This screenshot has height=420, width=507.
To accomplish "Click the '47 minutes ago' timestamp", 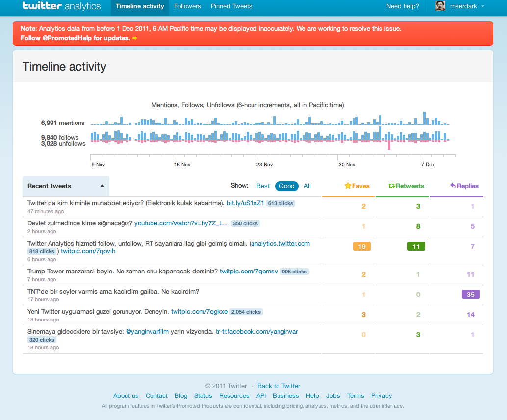I will (46, 211).
